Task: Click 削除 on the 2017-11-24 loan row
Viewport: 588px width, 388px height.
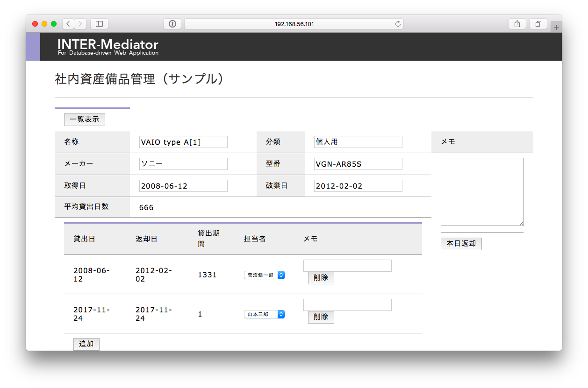Action: point(321,317)
